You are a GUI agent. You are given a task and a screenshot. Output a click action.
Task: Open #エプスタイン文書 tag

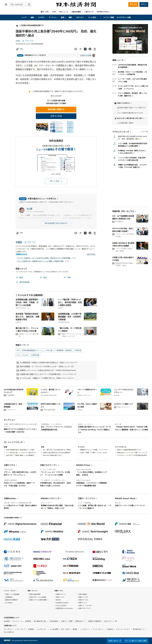(x=124, y=17)
